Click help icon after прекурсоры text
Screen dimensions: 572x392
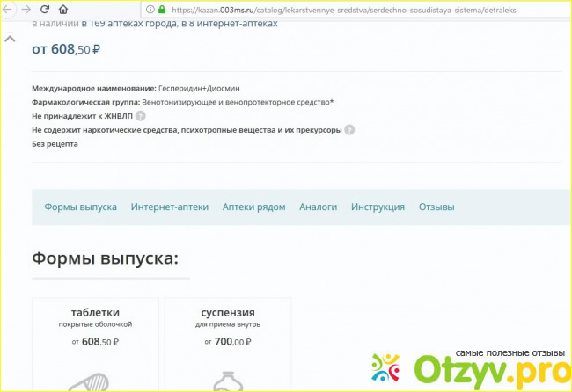click(x=349, y=130)
